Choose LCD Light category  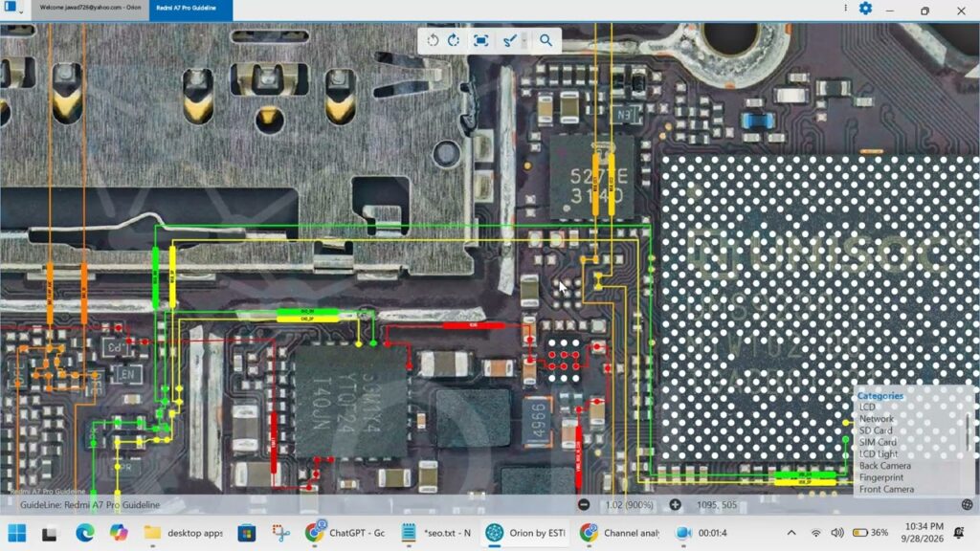[879, 454]
